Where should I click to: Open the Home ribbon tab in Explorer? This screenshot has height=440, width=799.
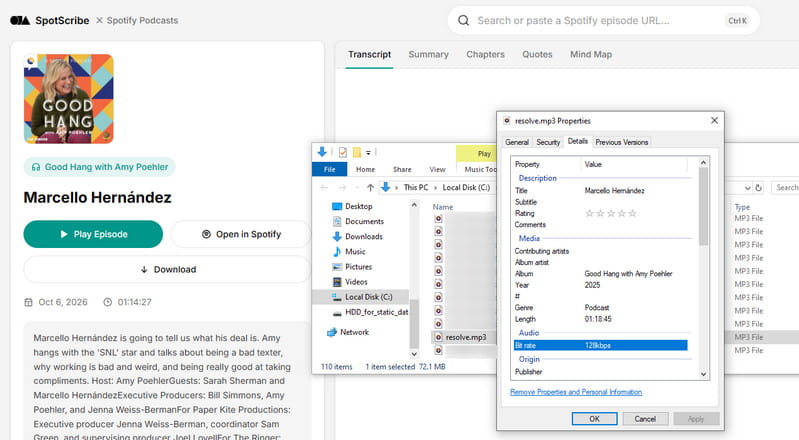[365, 169]
